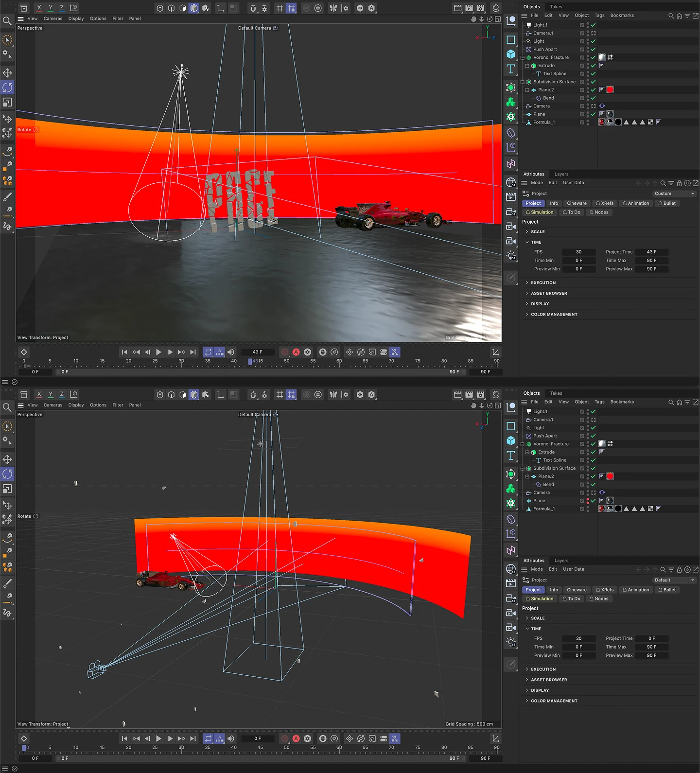Go to end of animation in upper window

[193, 352]
